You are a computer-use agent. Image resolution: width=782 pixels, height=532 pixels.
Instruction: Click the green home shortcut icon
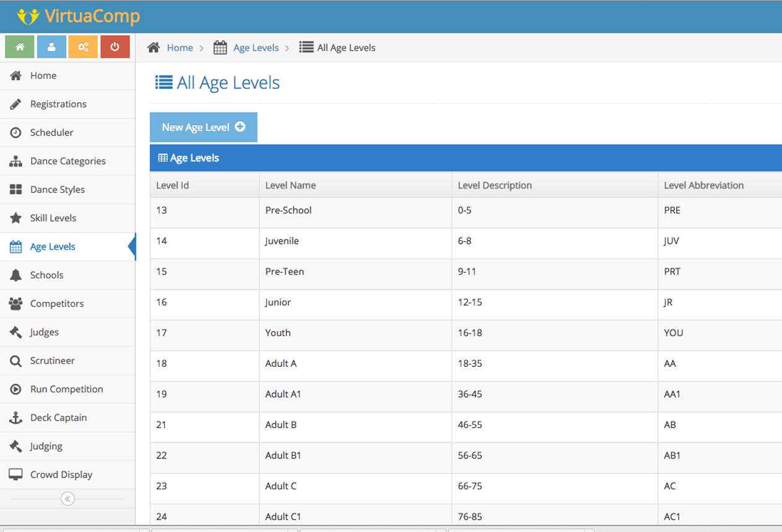(19, 47)
